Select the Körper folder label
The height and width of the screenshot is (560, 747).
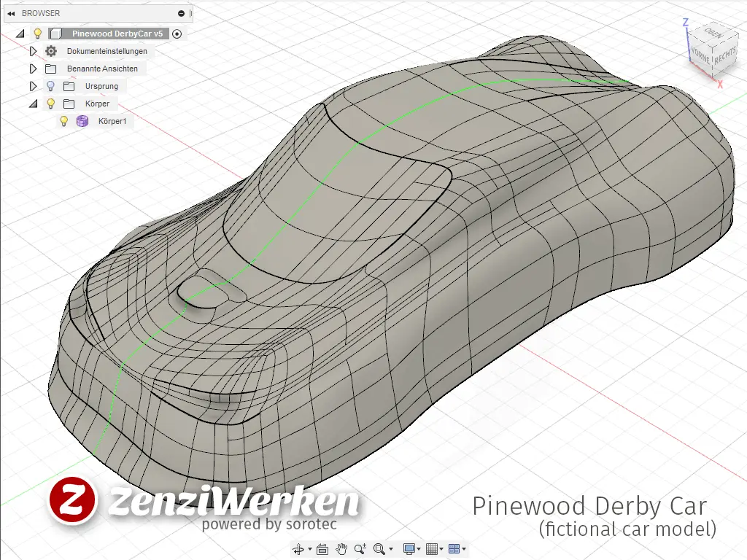[x=97, y=104]
